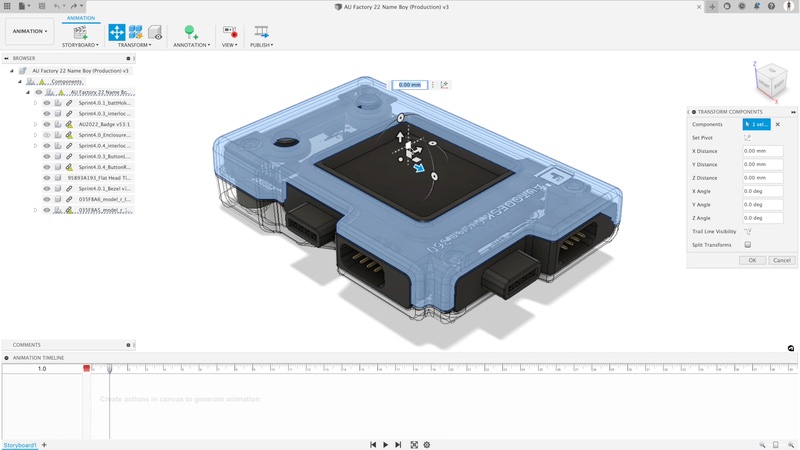Viewport: 800px width, 450px height.
Task: Enable the Split Transforms checkbox
Action: [x=747, y=245]
